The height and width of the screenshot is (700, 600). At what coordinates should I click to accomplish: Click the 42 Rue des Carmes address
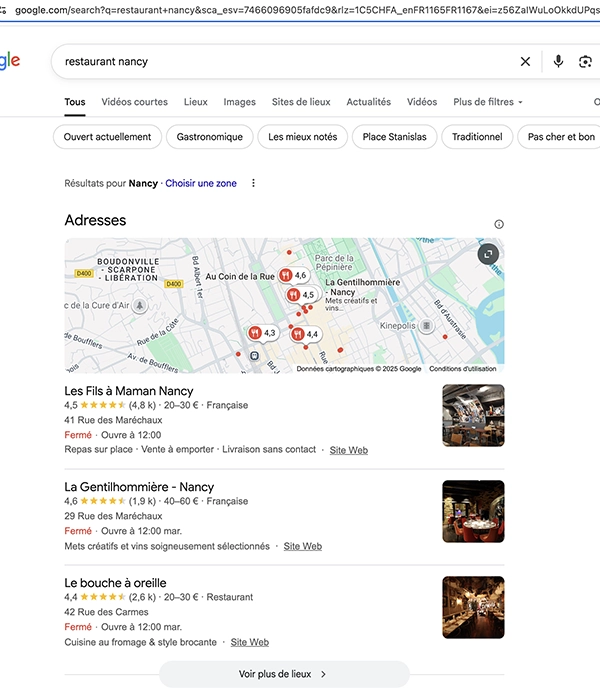pyautogui.click(x=106, y=612)
